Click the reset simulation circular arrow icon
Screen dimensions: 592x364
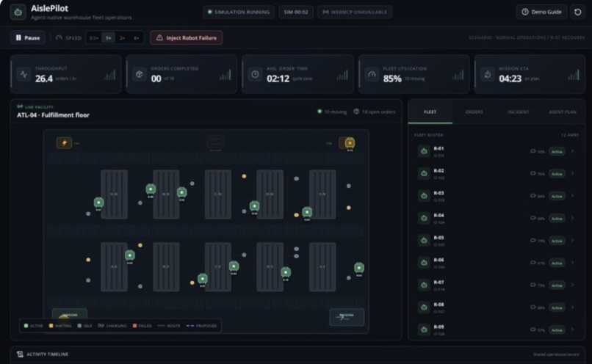pos(577,12)
